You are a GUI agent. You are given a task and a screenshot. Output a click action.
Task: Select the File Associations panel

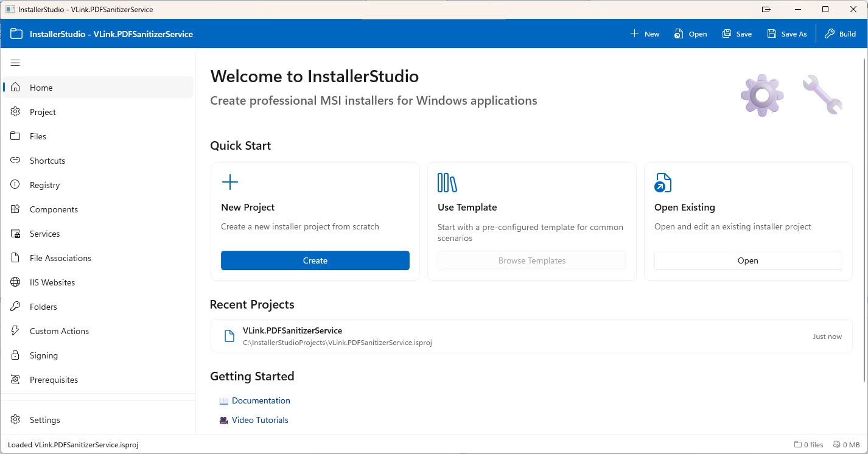59,257
